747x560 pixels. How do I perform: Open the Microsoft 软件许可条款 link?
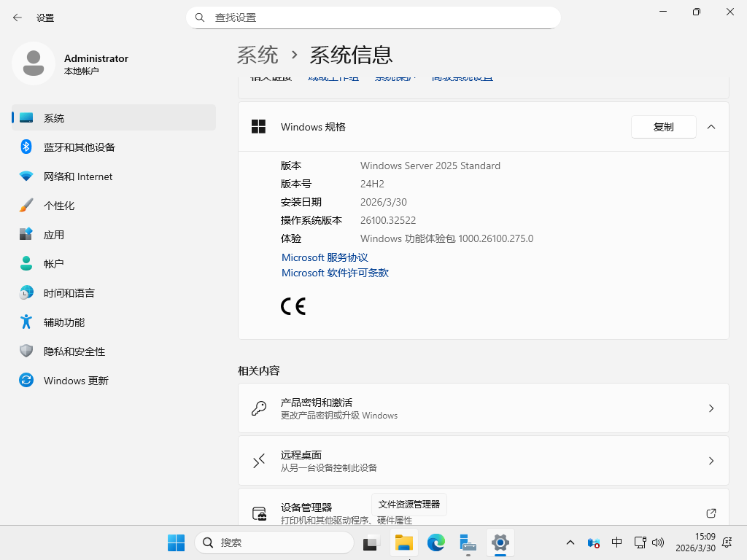(335, 273)
